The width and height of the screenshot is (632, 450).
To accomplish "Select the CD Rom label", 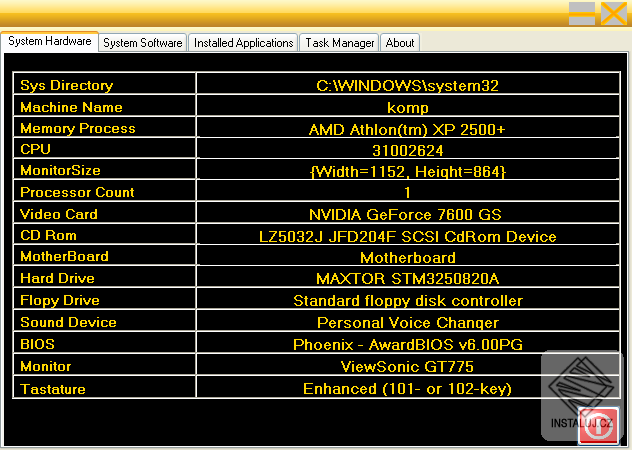I will (x=48, y=235).
